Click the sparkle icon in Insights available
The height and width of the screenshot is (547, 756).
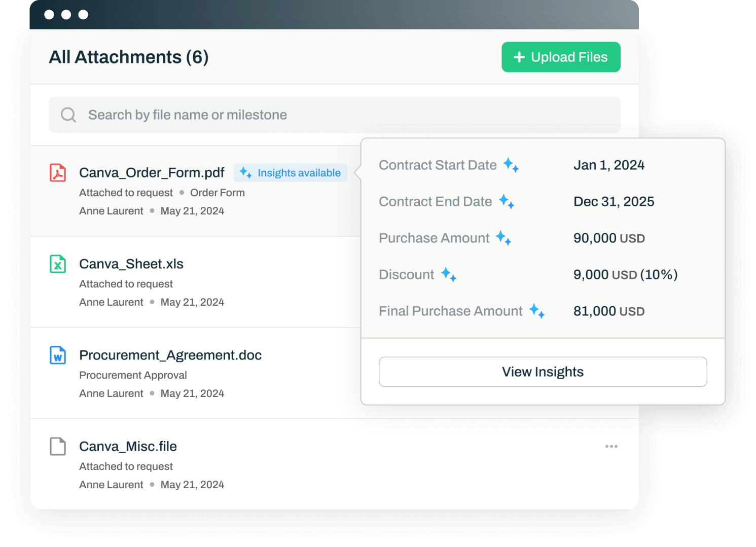pyautogui.click(x=246, y=172)
